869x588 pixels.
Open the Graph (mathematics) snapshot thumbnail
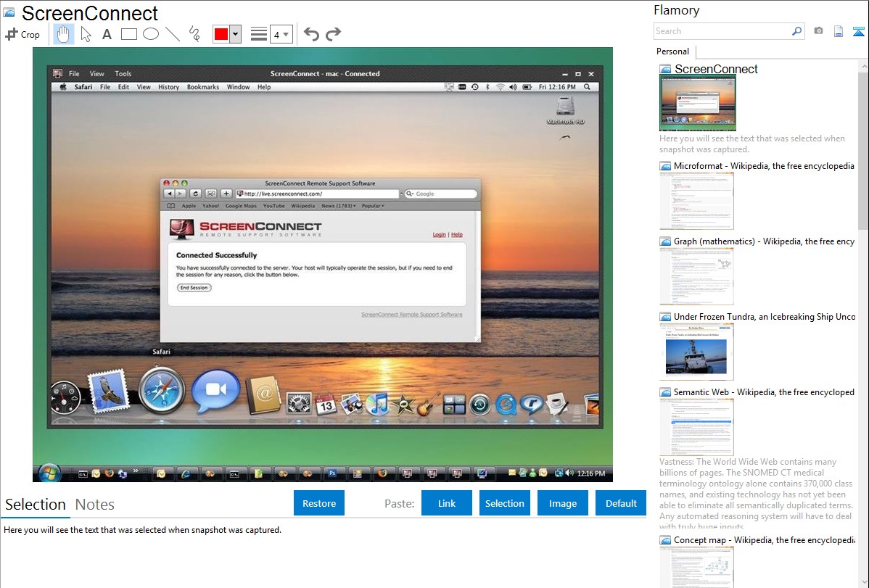click(696, 276)
